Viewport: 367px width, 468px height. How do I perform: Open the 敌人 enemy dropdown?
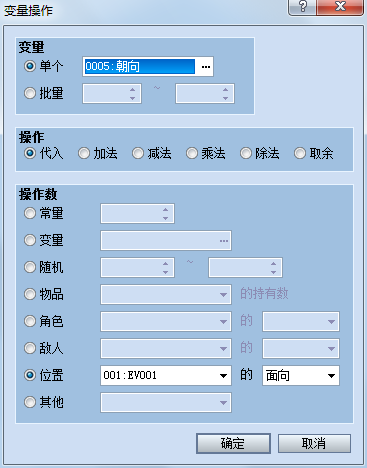pyautogui.click(x=166, y=348)
